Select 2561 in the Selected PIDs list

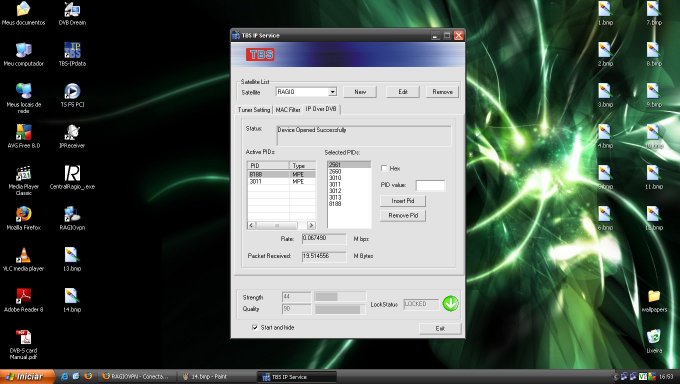(349, 165)
